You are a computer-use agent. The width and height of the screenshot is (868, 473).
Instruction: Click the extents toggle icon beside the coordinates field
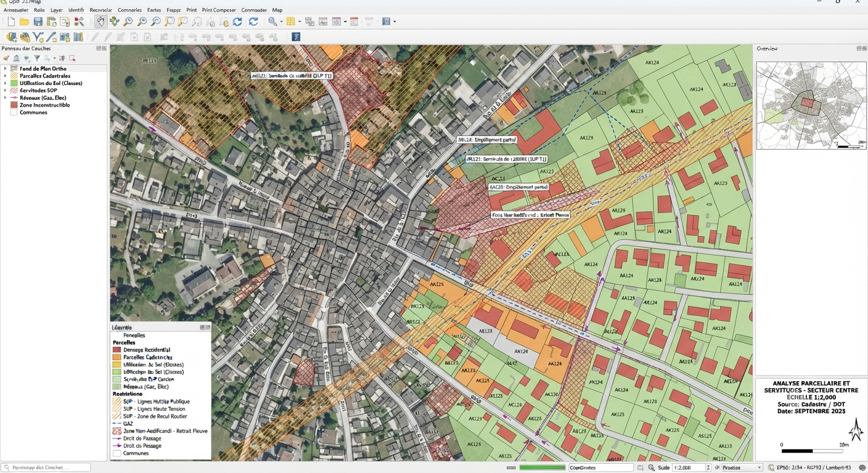641,467
